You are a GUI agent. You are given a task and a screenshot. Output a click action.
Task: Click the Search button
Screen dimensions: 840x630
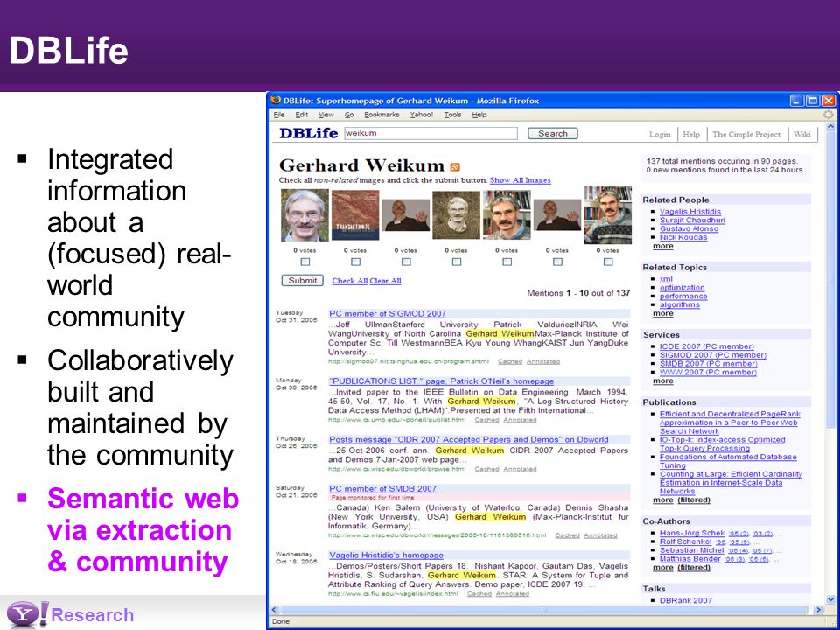552,133
